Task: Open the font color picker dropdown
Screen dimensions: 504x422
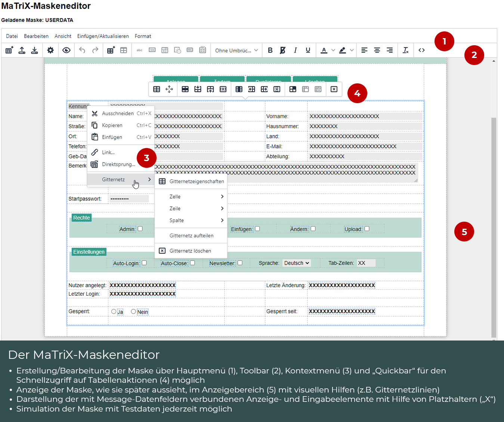Action: click(x=333, y=50)
